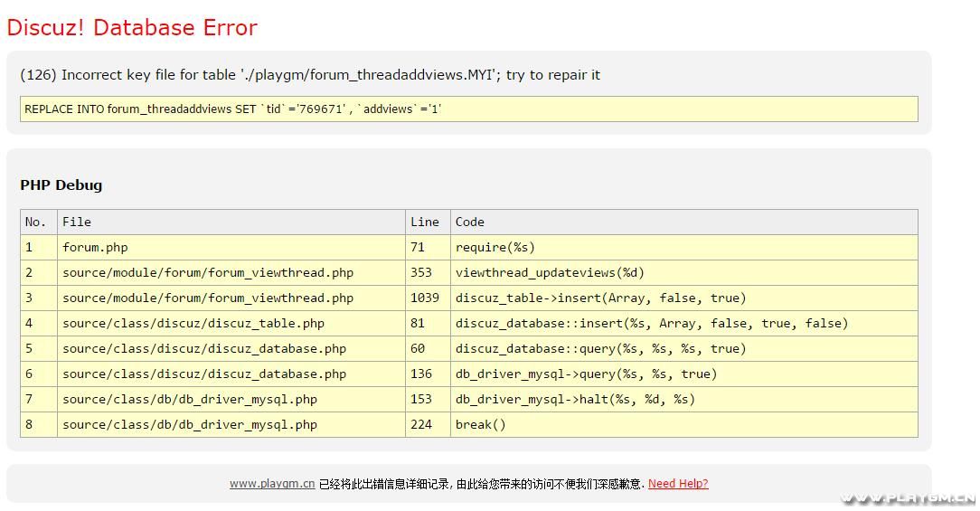Click forum_viewthread.php in row 2
Image resolution: width=980 pixels, height=511 pixels.
[x=231, y=273]
